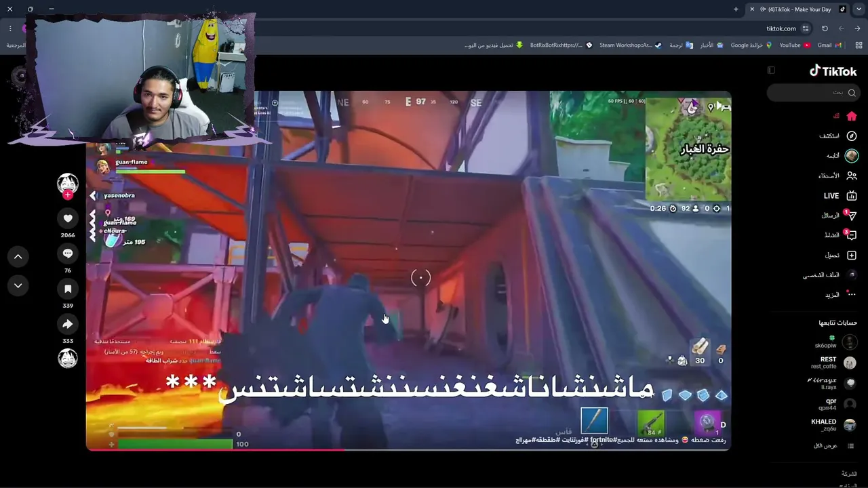Open the Google Maps bookmark
The height and width of the screenshot is (488, 868).
751,45
